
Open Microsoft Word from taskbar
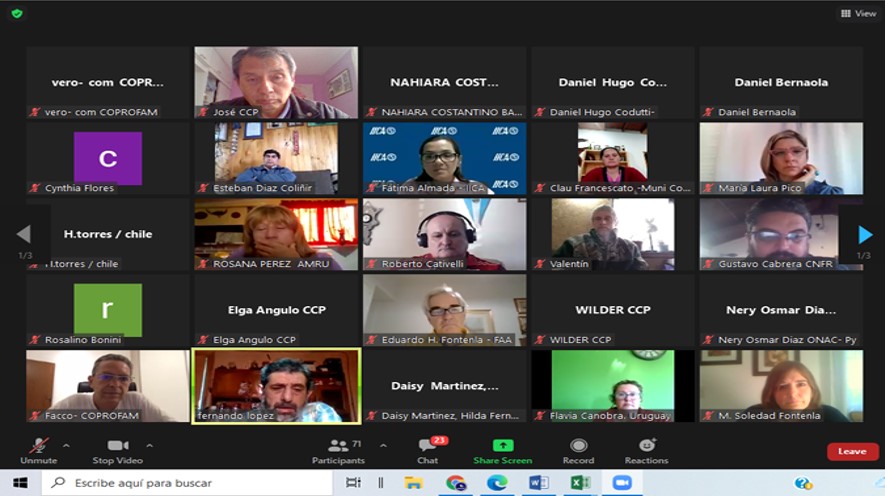[x=538, y=483]
